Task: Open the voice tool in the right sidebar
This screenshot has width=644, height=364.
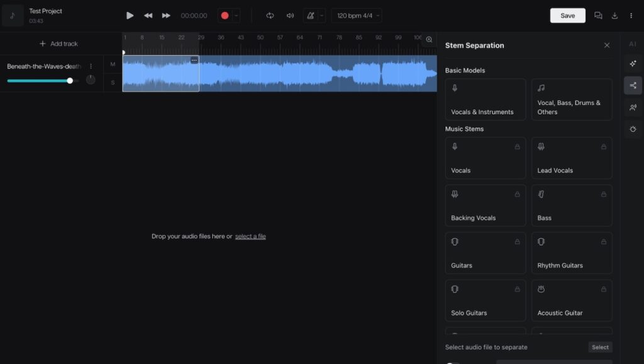Action: click(633, 107)
